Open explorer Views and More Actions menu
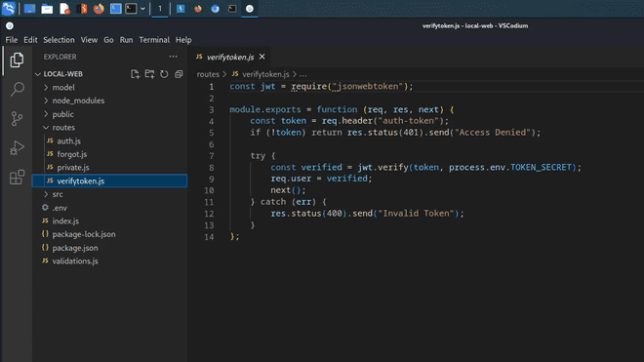The width and height of the screenshot is (644, 362). tap(173, 57)
